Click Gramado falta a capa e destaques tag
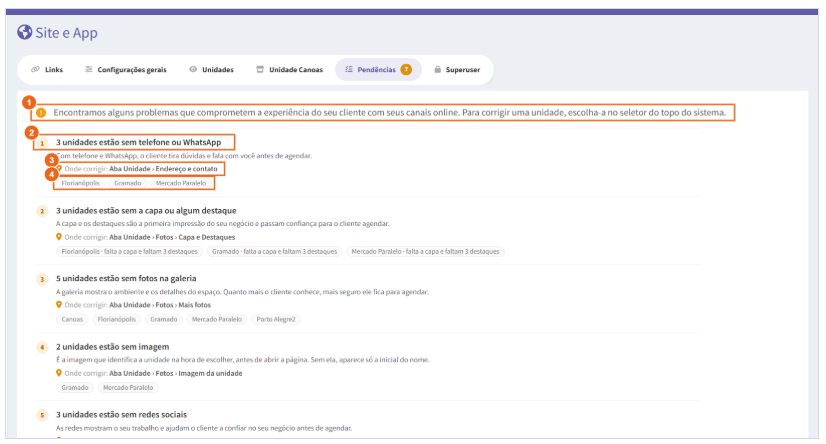 [274, 251]
